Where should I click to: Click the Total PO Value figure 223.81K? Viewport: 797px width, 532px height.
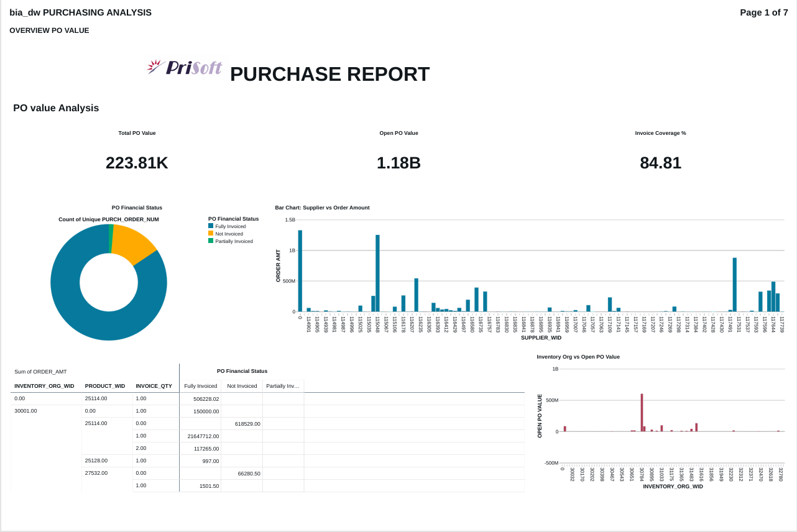(137, 163)
